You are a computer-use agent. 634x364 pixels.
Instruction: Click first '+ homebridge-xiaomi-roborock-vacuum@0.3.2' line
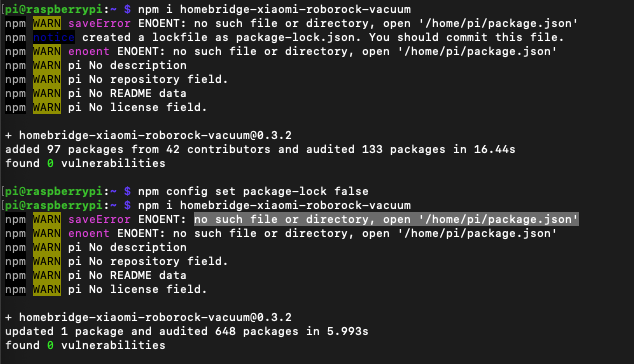tap(148, 135)
